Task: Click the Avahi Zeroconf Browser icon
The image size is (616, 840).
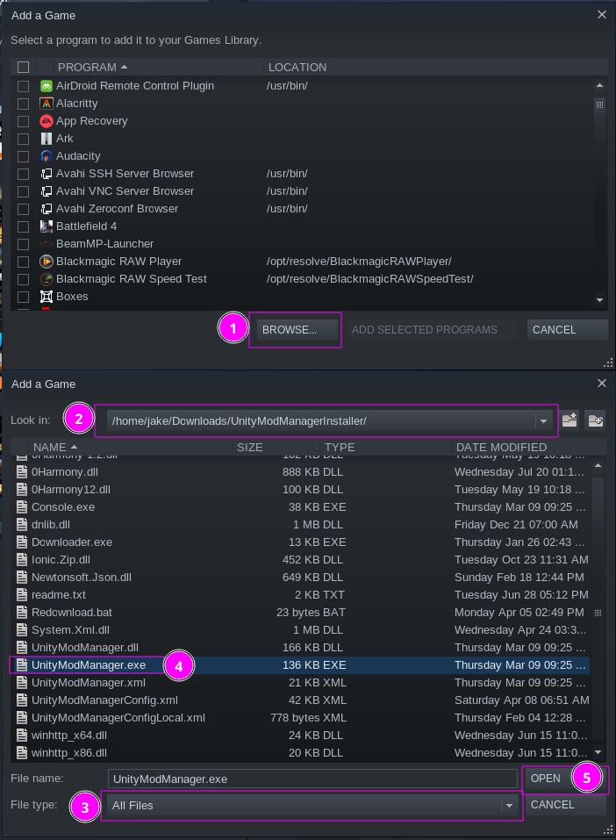Action: coord(47,209)
